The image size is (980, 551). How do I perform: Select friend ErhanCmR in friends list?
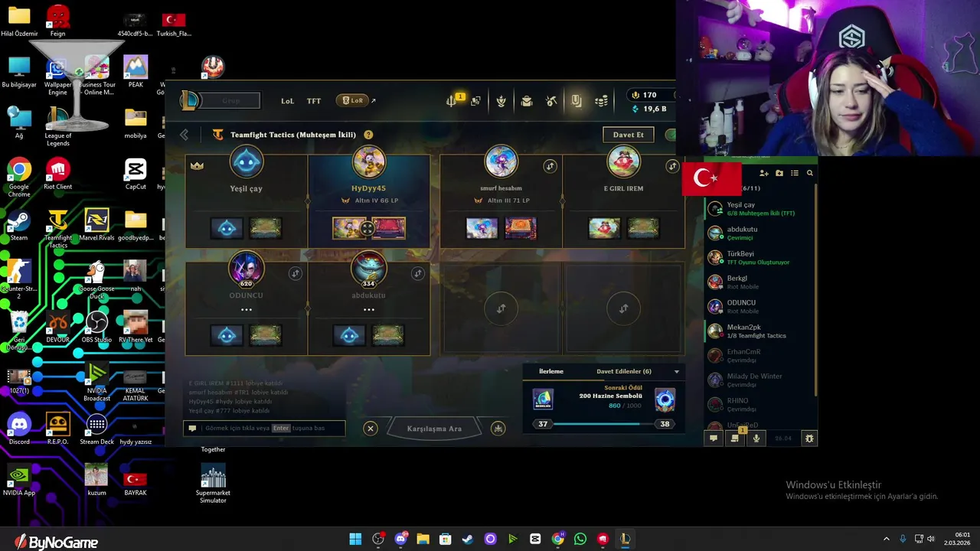pyautogui.click(x=758, y=355)
